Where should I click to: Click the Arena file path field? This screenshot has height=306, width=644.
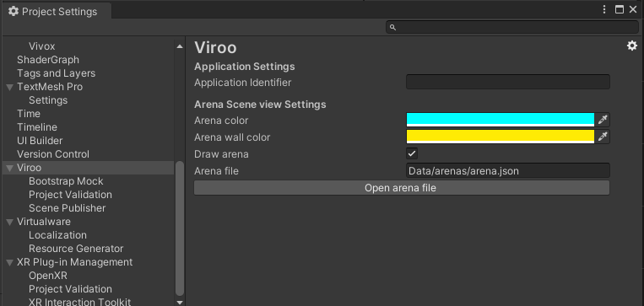(507, 170)
